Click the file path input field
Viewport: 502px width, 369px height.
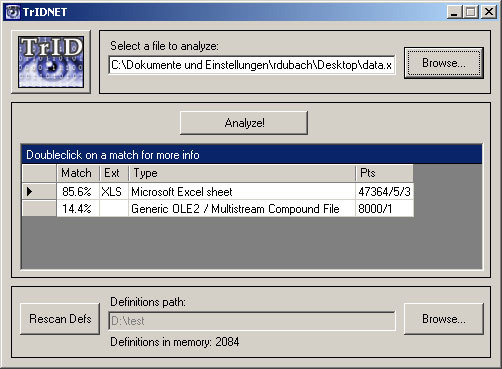[252, 65]
